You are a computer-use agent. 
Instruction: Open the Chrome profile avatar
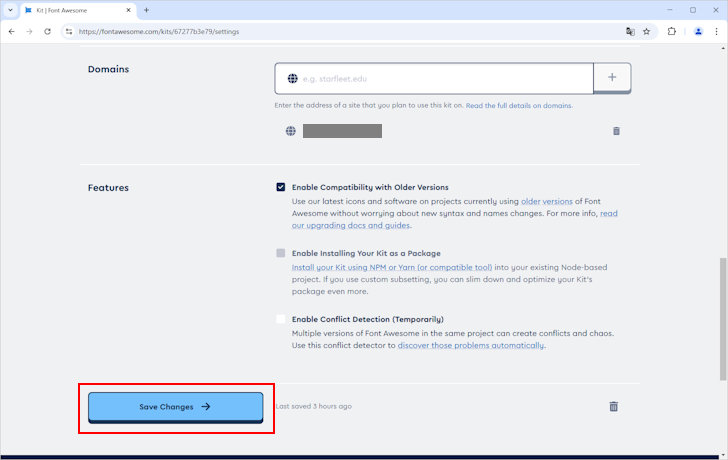pyautogui.click(x=698, y=31)
